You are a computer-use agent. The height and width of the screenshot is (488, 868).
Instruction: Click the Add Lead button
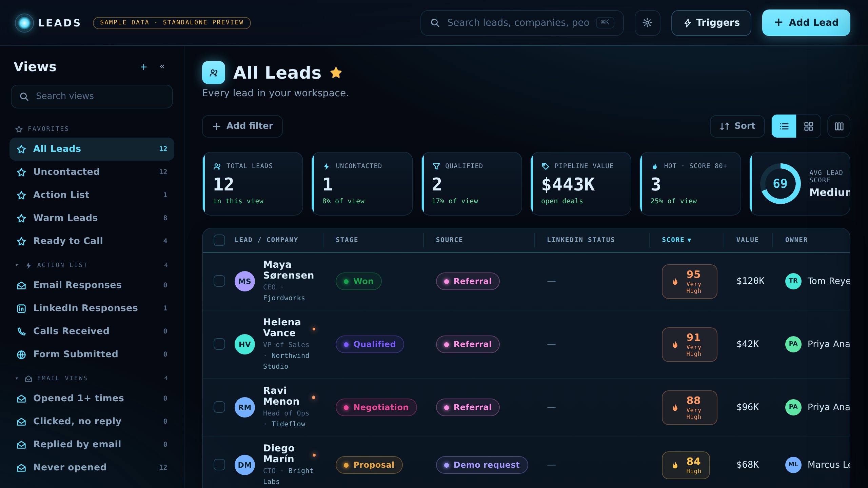pyautogui.click(x=806, y=23)
